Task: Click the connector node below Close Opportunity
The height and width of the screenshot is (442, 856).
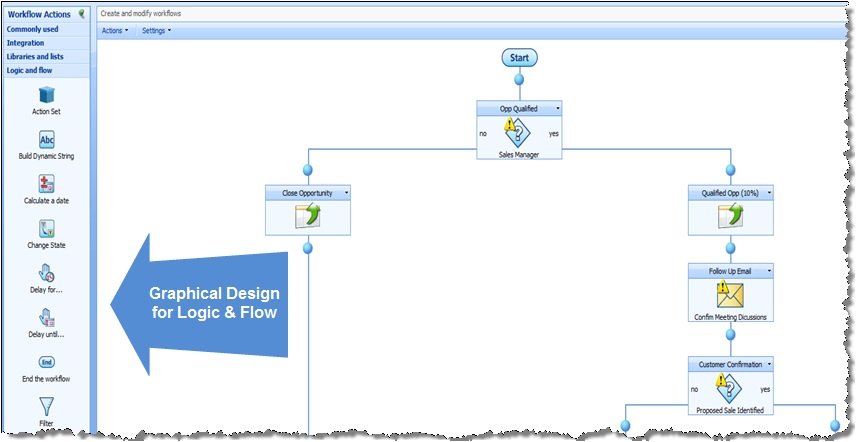Action: (x=308, y=248)
